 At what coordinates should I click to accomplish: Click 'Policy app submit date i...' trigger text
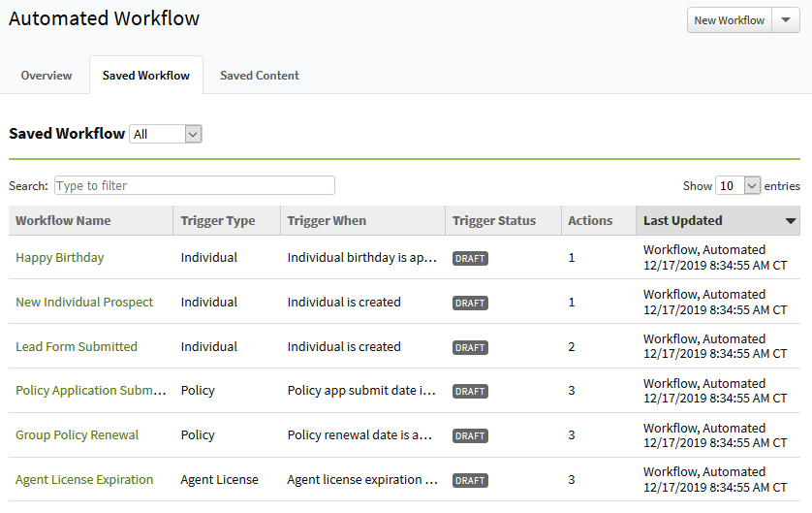tap(361, 390)
